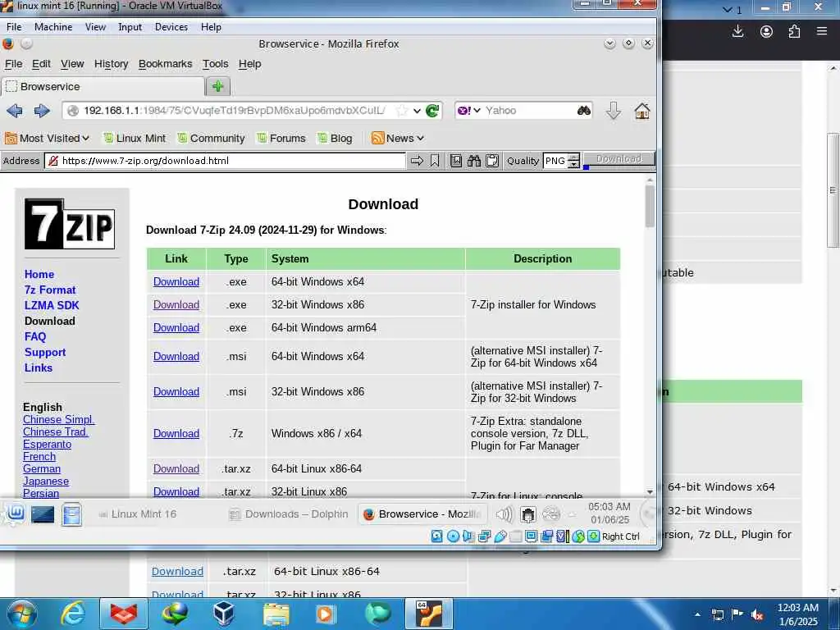
Task: Click Download link for 32-bit Windows x86 .msi
Action: (176, 391)
